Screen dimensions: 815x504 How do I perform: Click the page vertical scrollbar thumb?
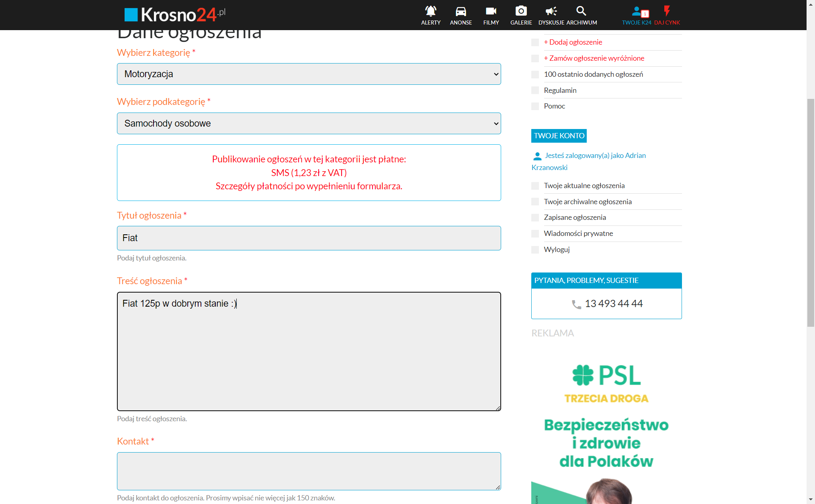pos(811,212)
